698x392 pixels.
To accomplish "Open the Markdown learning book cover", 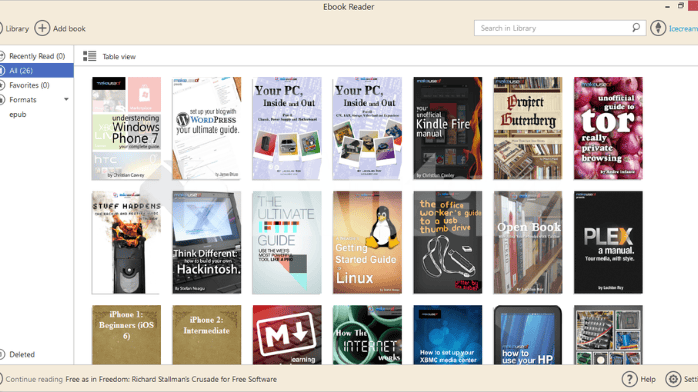I will [x=287, y=335].
